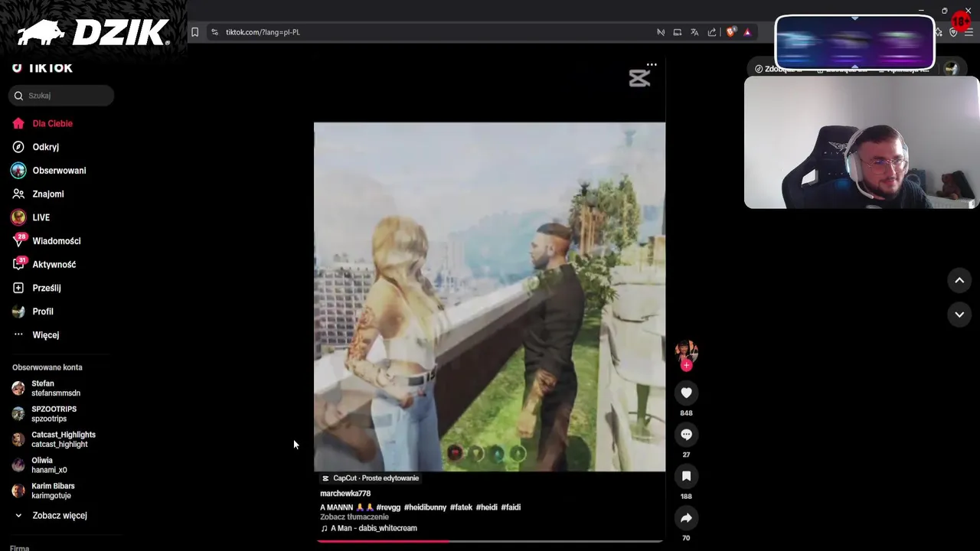This screenshot has height=551, width=980.
Task: Open marchewka778 username link
Action: (345, 494)
